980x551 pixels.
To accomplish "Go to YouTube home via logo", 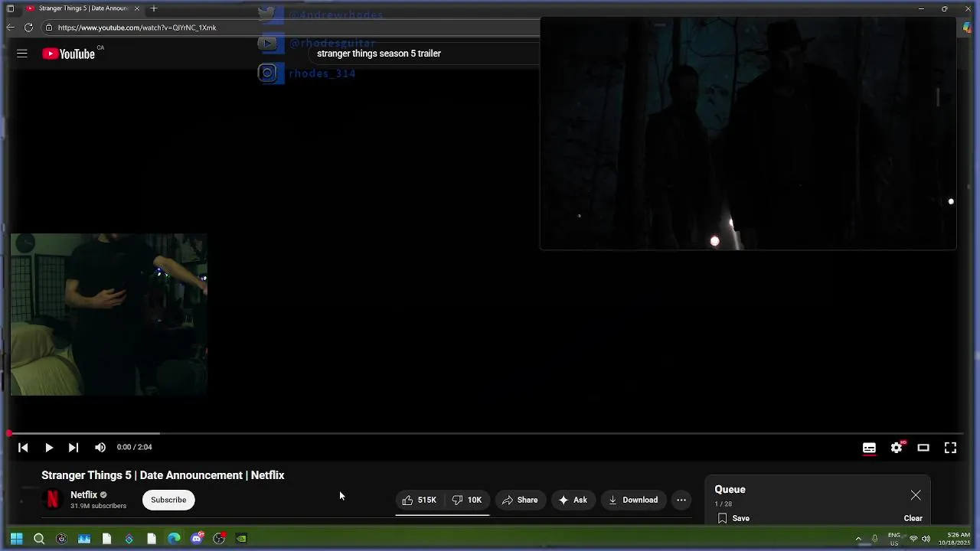I will pyautogui.click(x=68, y=54).
